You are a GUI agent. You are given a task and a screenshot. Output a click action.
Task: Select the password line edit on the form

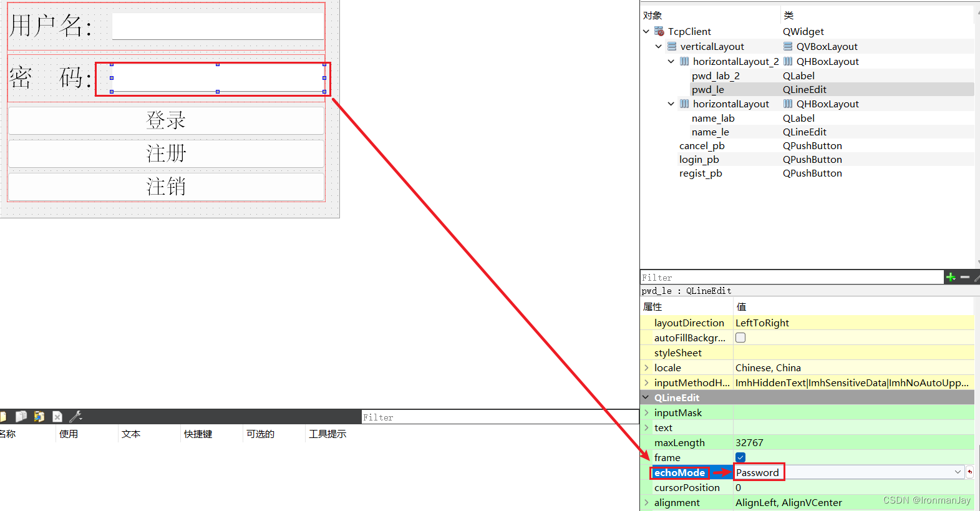pyautogui.click(x=218, y=78)
